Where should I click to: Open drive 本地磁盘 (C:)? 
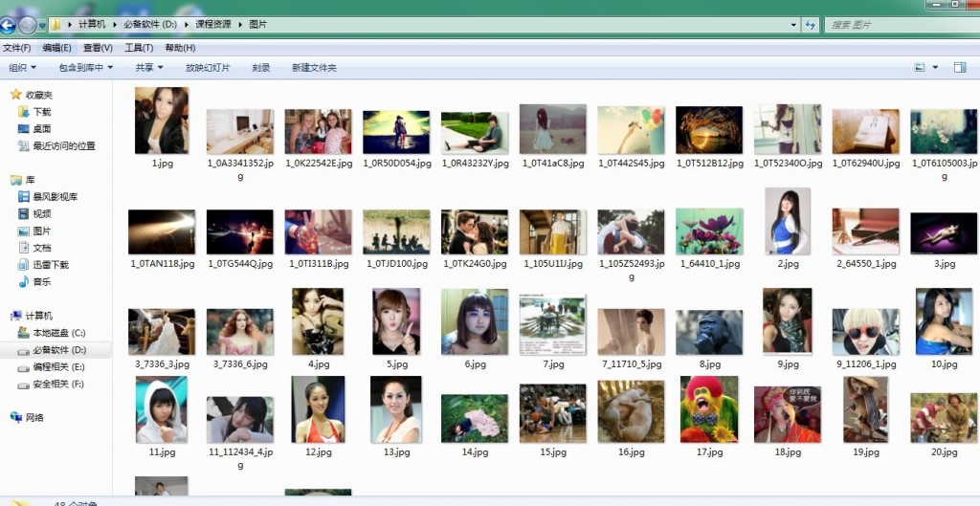tap(52, 333)
